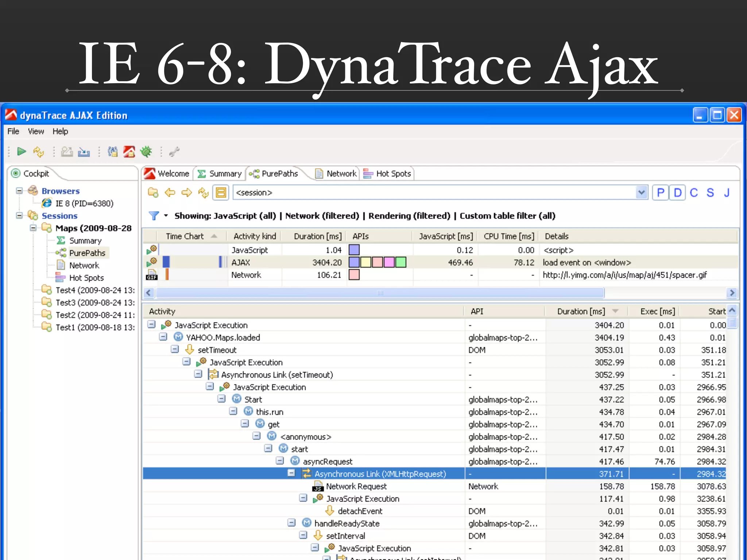Viewport: 747px width, 560px height.
Task: Toggle the C filter button
Action: pos(694,192)
